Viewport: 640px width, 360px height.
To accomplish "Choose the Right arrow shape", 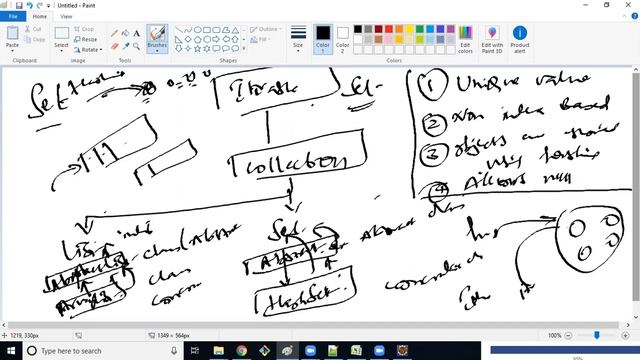I will tap(216, 40).
